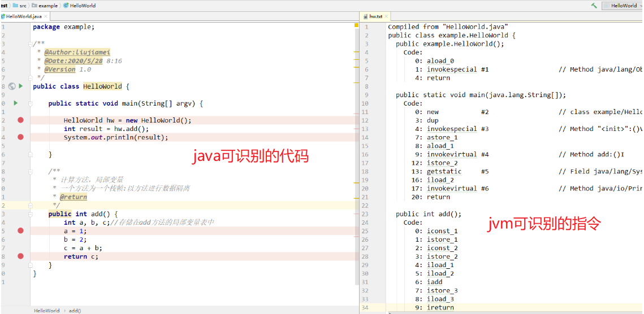The width and height of the screenshot is (644, 314).
Task: Collapse the add() Javadoc comment start
Action: [31, 171]
